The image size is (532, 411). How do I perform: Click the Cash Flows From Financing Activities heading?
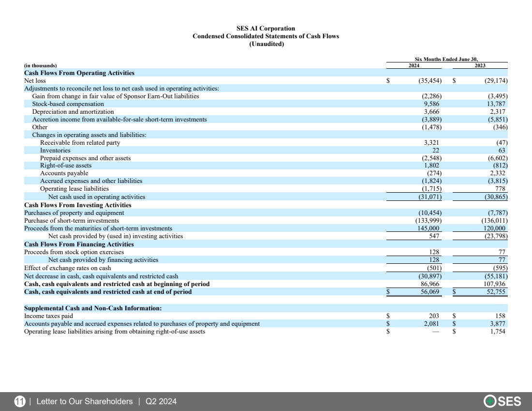click(x=79, y=244)
